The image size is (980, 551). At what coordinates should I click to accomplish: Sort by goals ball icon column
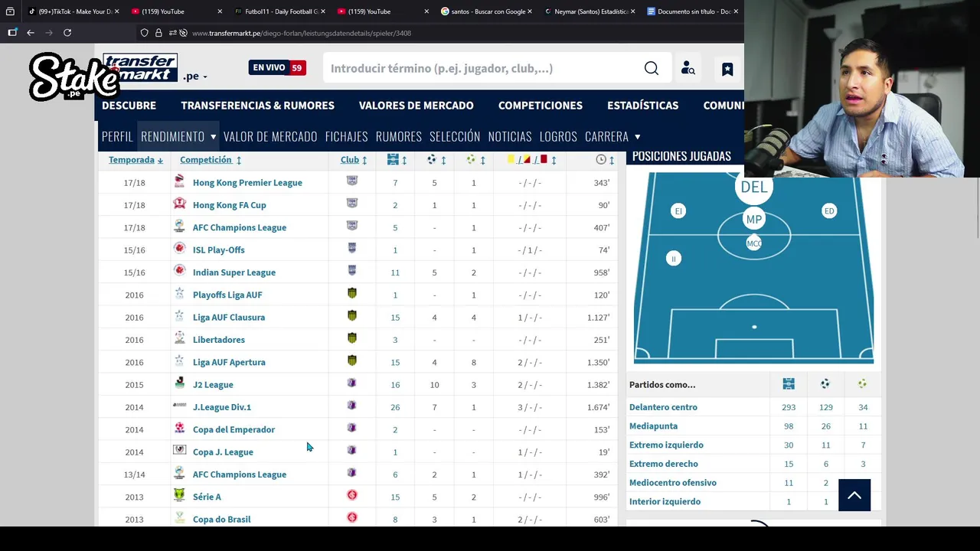tap(436, 160)
